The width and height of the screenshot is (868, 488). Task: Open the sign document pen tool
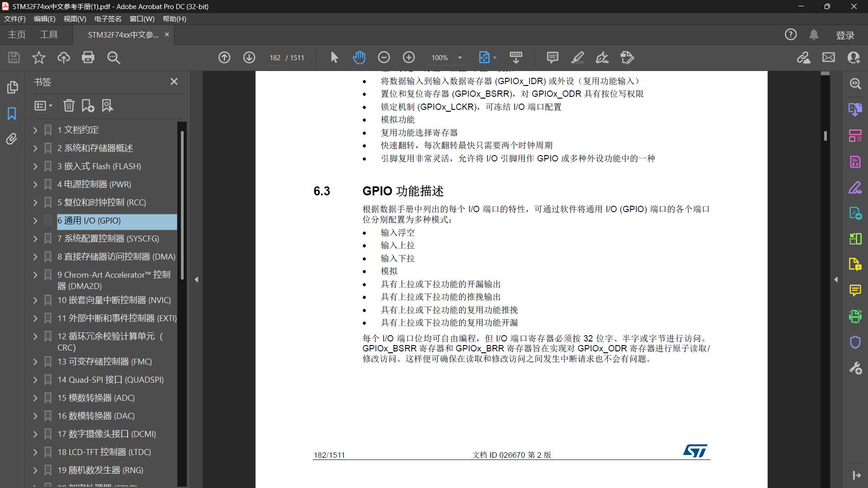click(602, 57)
